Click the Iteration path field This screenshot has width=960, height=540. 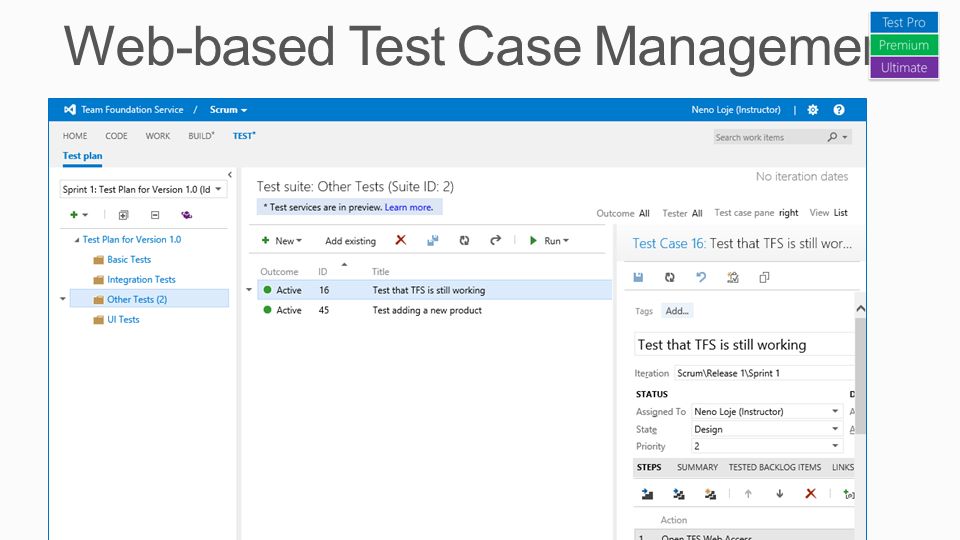(765, 373)
